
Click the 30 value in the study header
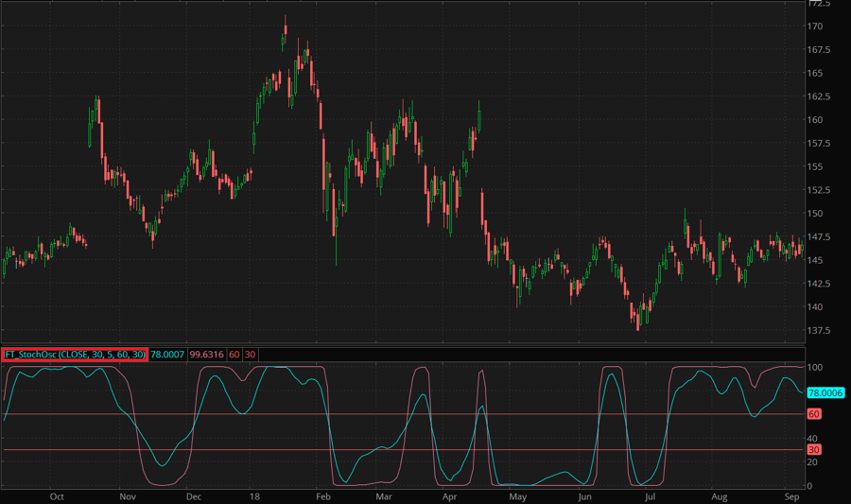(x=250, y=354)
